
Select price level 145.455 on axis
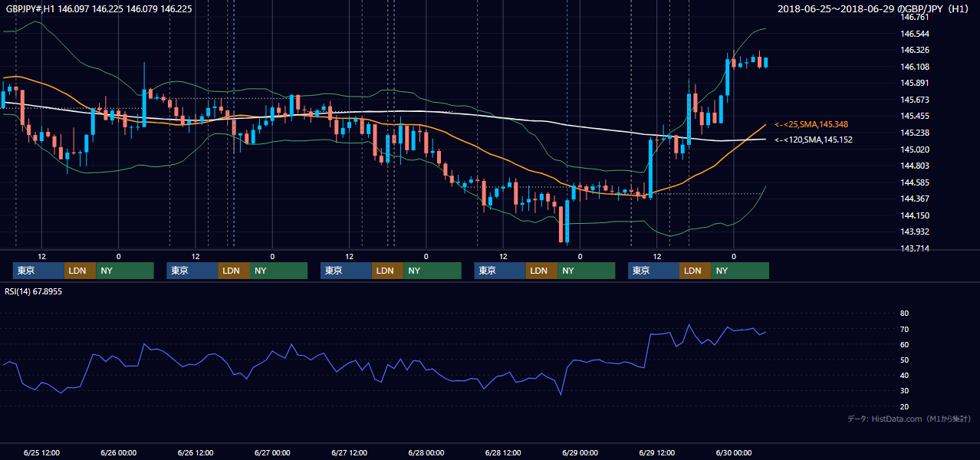pyautogui.click(x=916, y=116)
